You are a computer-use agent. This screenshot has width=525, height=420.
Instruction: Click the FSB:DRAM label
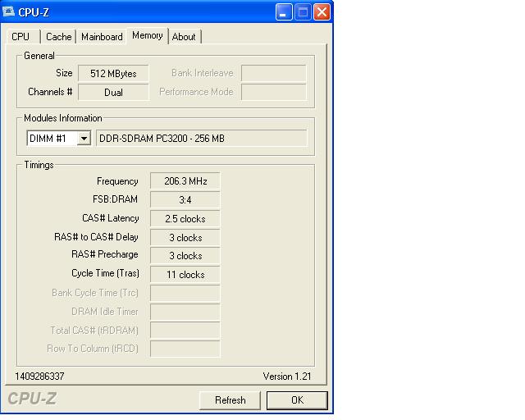[115, 199]
